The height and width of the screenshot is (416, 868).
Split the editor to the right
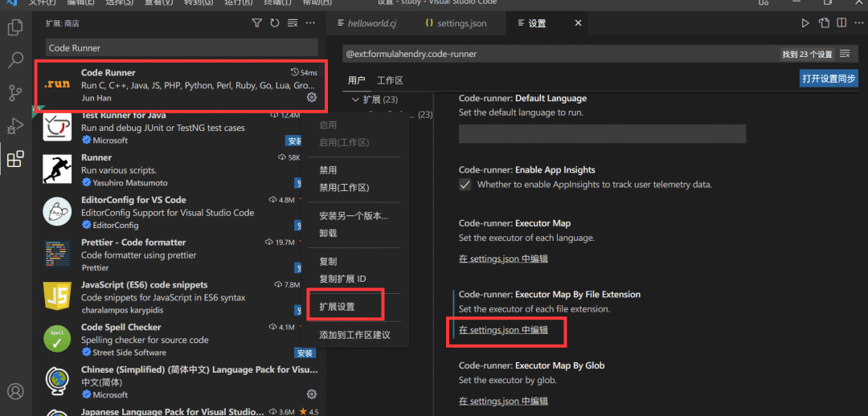[x=841, y=23]
